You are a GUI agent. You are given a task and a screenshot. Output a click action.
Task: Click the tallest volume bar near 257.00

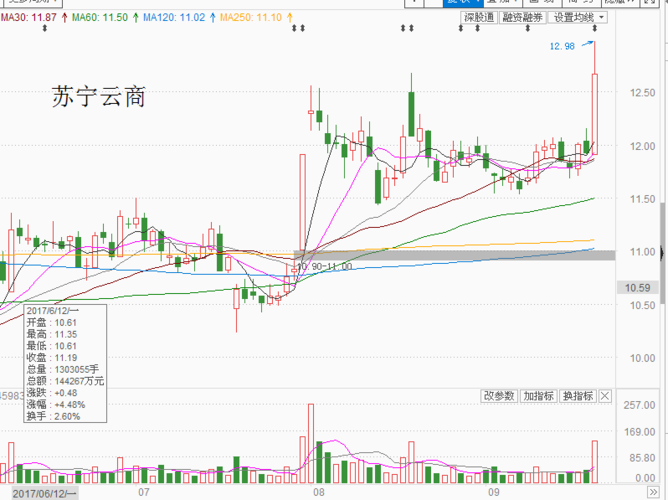tap(311, 443)
